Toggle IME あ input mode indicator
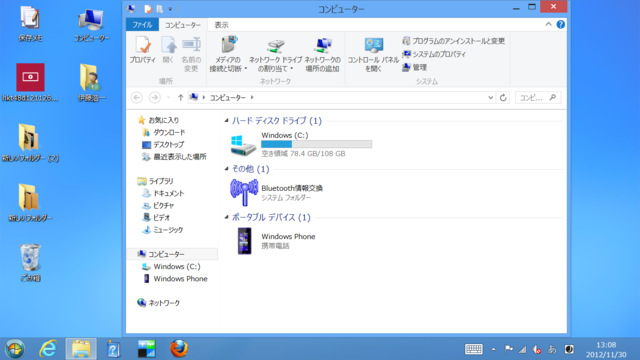Viewport: 640px width, 360px height. pyautogui.click(x=552, y=349)
